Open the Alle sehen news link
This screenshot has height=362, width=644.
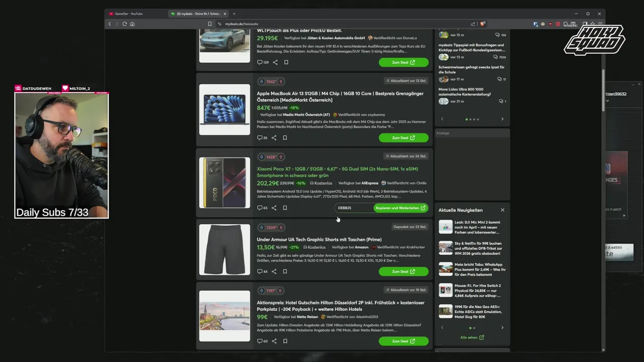pyautogui.click(x=472, y=337)
